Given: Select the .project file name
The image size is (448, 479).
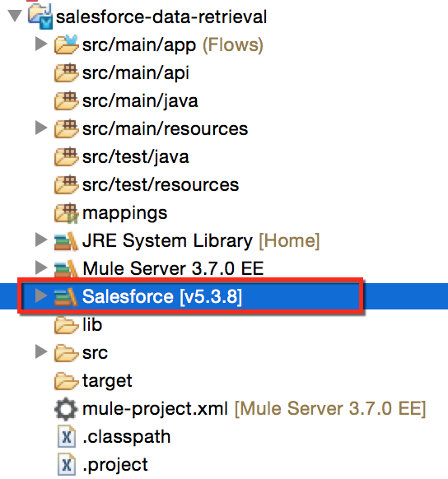Looking at the screenshot, I should coord(115,465).
